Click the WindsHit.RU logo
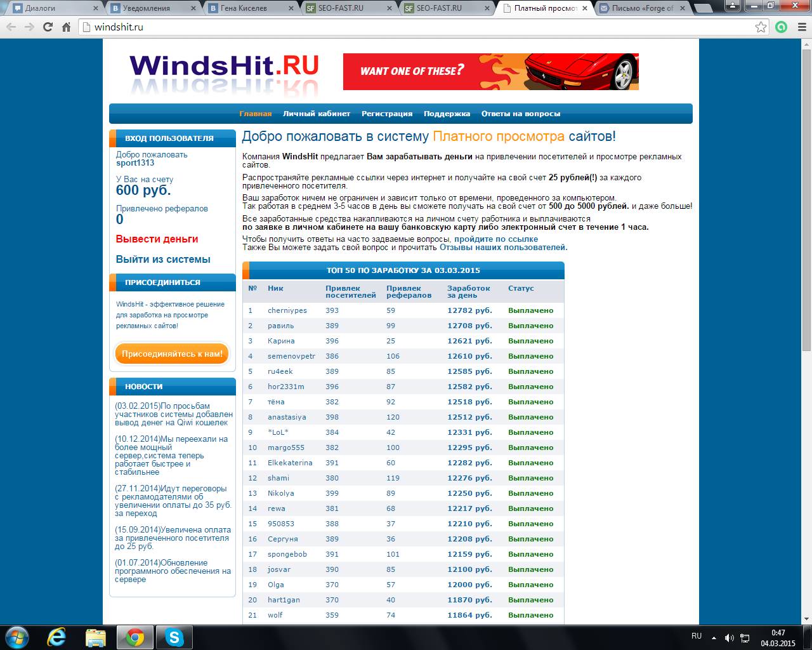 pos(224,74)
